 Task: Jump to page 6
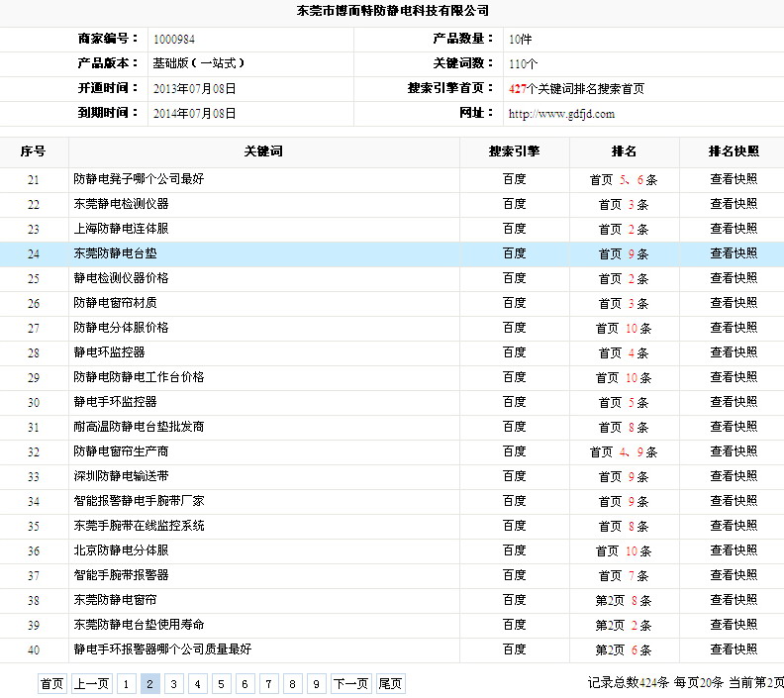(x=245, y=683)
